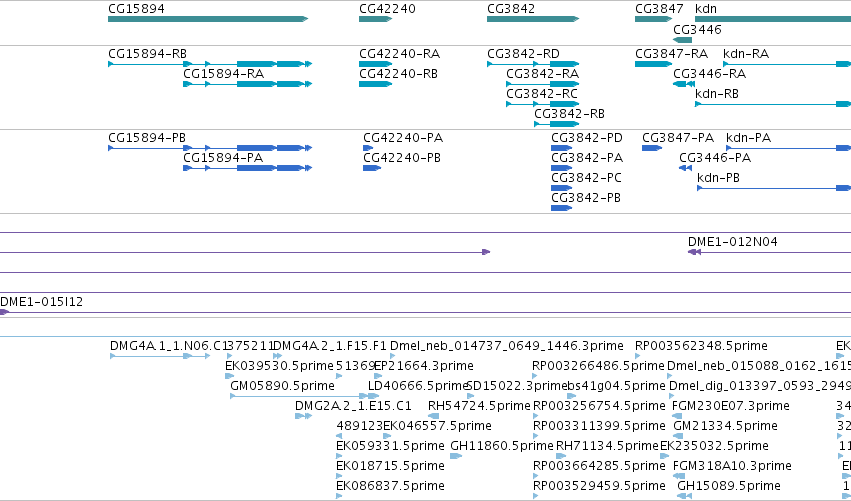
Task: Select the CG42240 gene label
Action: [388, 9]
